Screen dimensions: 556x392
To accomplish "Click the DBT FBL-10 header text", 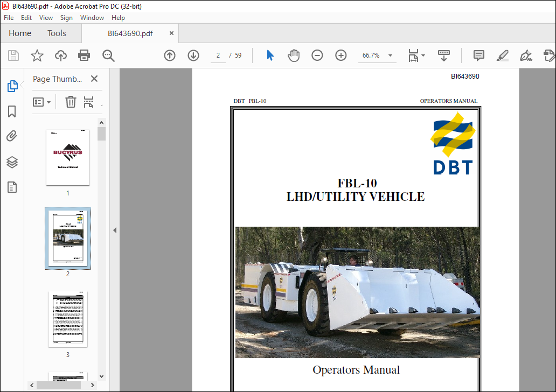I will tap(249, 101).
